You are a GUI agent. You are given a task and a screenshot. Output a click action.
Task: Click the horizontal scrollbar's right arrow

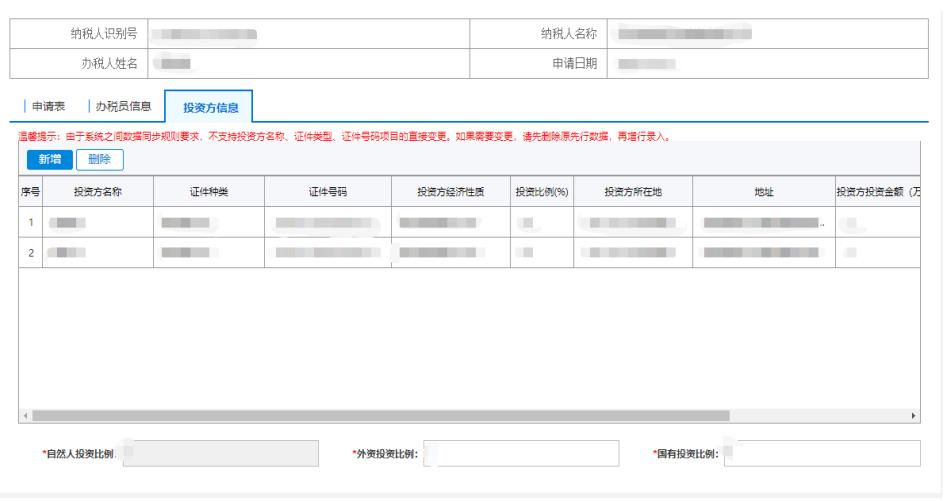(912, 414)
